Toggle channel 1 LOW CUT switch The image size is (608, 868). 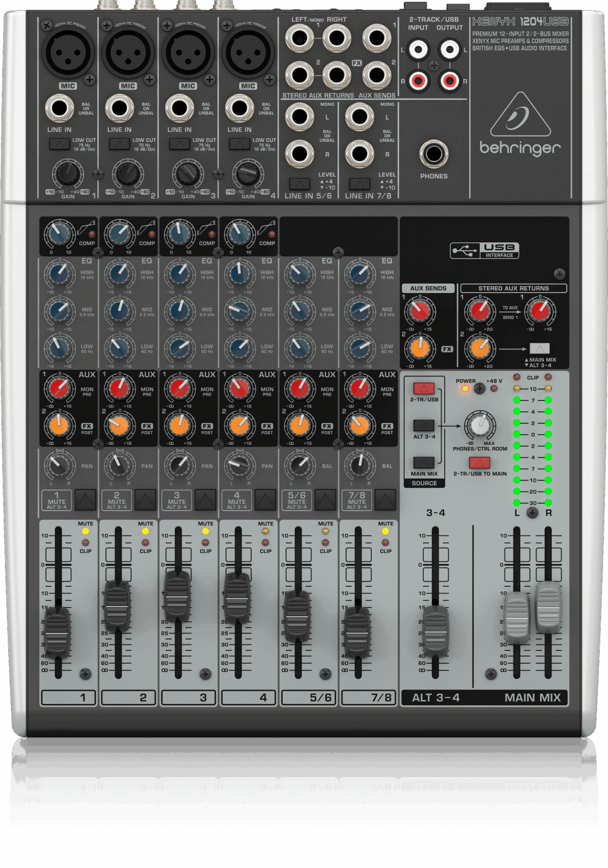coord(59,144)
